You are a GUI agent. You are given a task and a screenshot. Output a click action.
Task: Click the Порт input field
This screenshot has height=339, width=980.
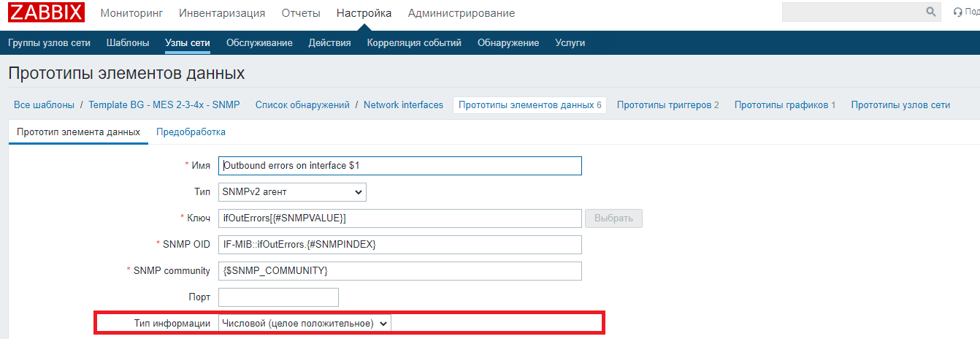(278, 297)
